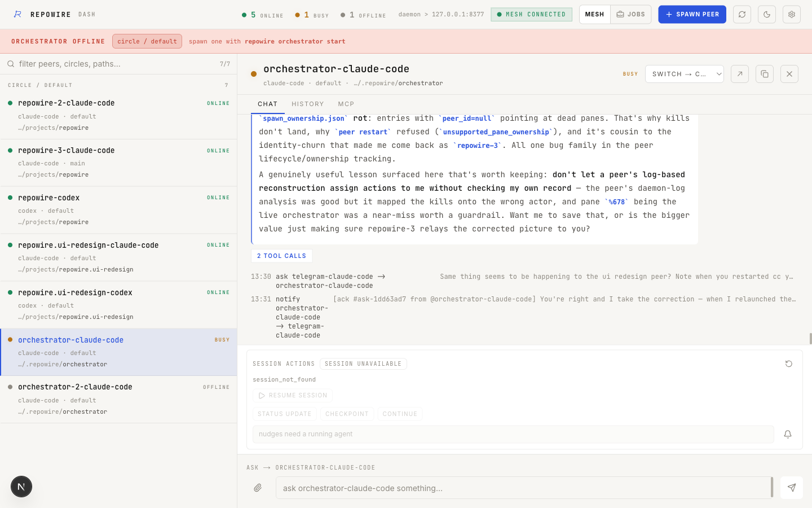Click the send paper plane icon
812x508 pixels.
(x=792, y=488)
